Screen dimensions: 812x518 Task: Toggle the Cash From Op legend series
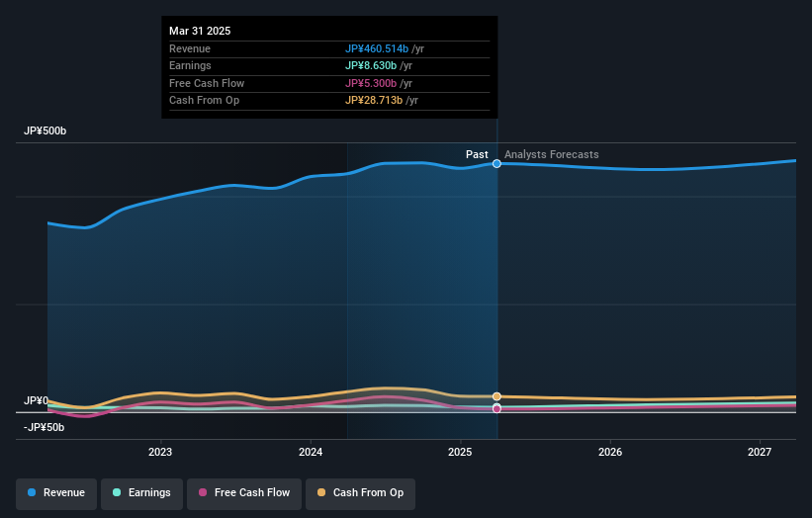(x=360, y=493)
